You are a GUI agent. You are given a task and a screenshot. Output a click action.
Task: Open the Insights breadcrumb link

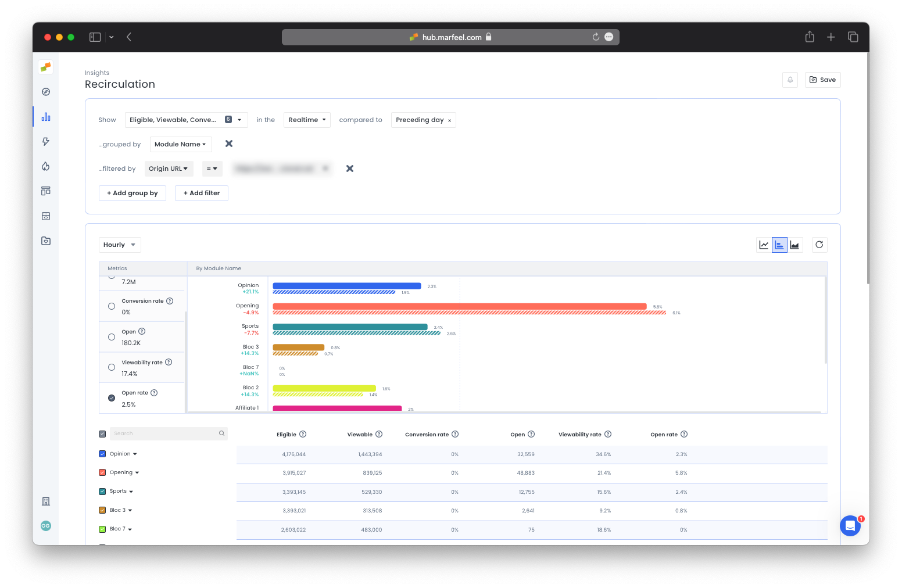[96, 73]
